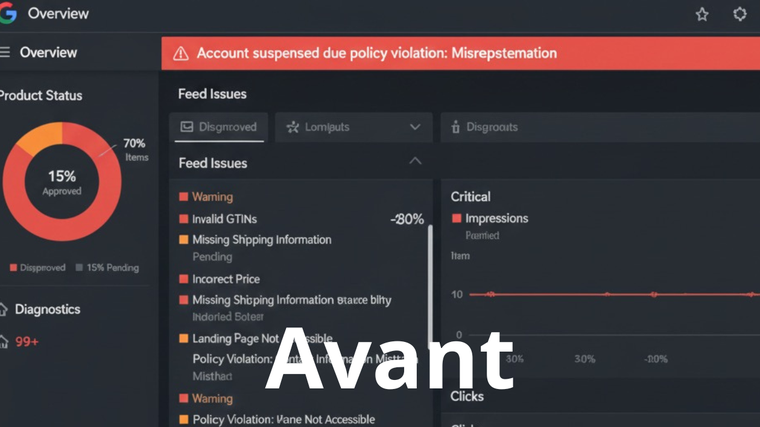
Task: Click the Disgnroved tab icon
Action: click(186, 127)
